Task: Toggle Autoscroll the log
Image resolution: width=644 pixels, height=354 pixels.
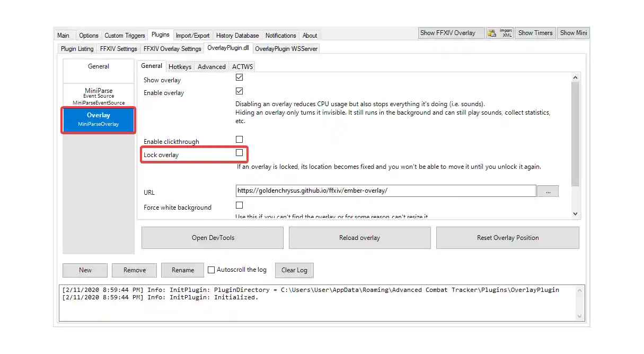Action: click(x=211, y=270)
